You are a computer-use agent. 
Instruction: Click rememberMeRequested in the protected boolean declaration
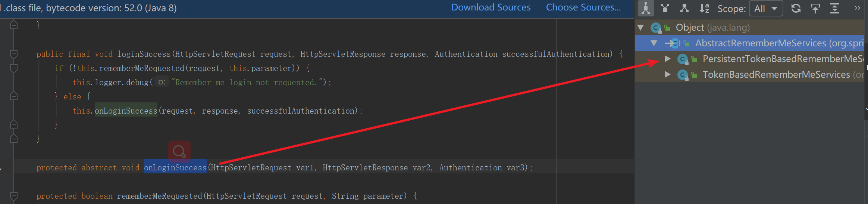(160, 196)
